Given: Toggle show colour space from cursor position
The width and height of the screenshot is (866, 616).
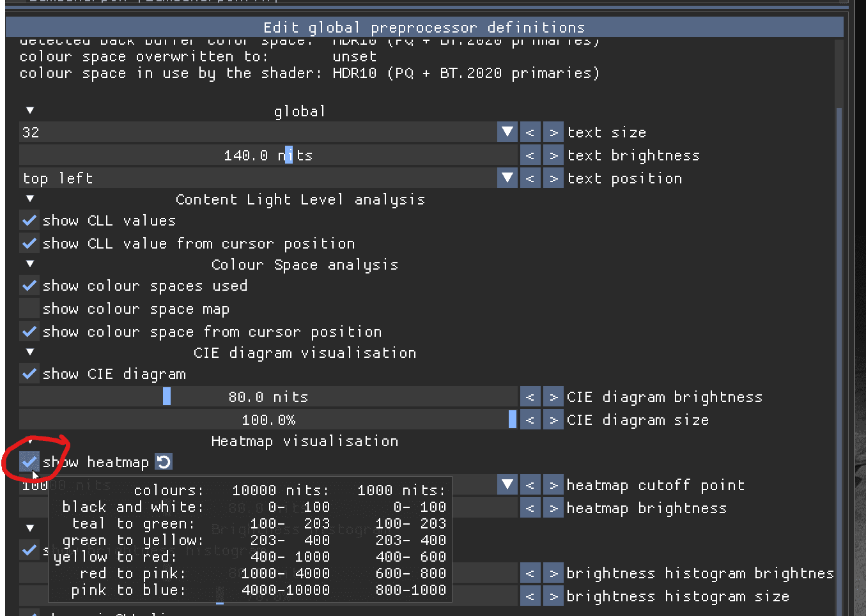Looking at the screenshot, I should click(29, 332).
